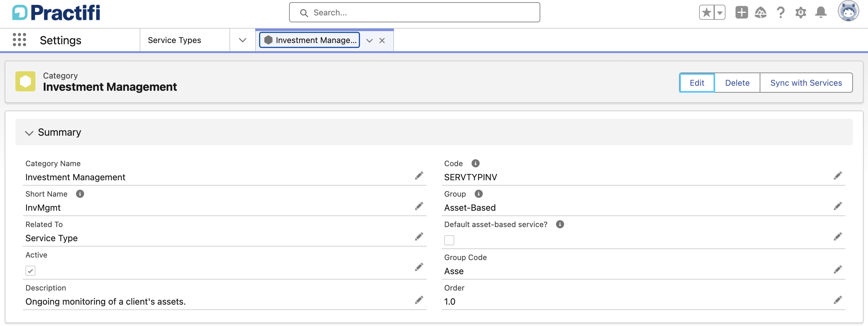Click the description text about client's assets
868x326 pixels.
105,302
